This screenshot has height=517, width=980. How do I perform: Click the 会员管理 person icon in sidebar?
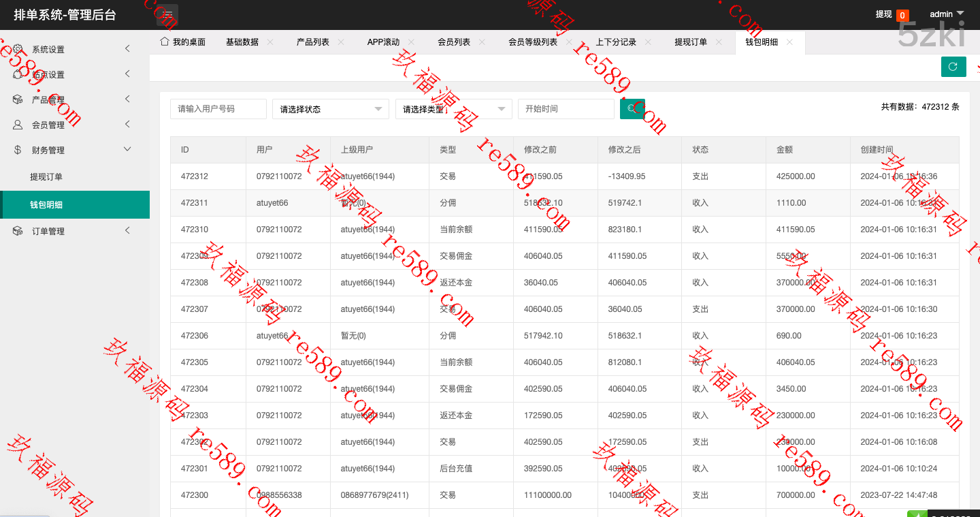[18, 125]
